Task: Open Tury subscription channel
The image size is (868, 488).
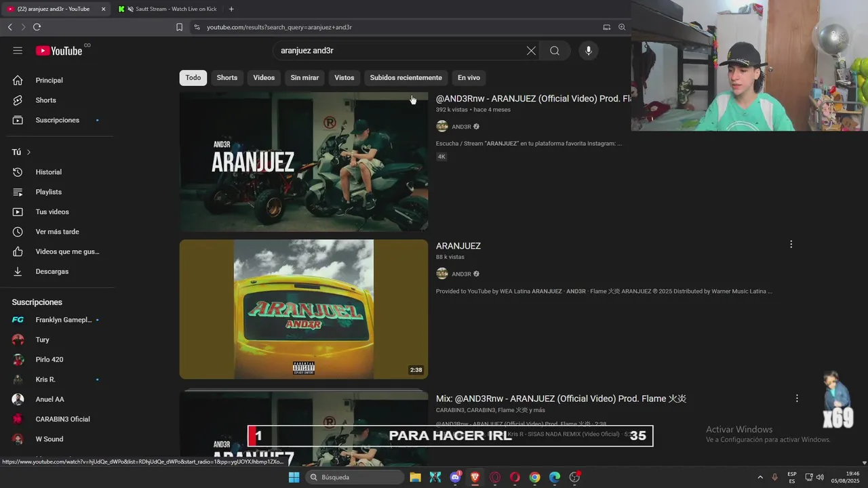Action: (57, 340)
